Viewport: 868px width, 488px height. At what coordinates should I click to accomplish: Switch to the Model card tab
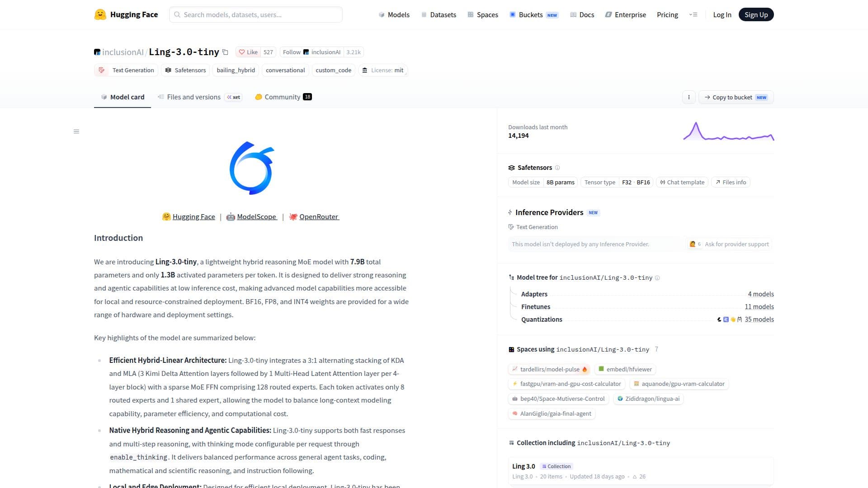123,97
